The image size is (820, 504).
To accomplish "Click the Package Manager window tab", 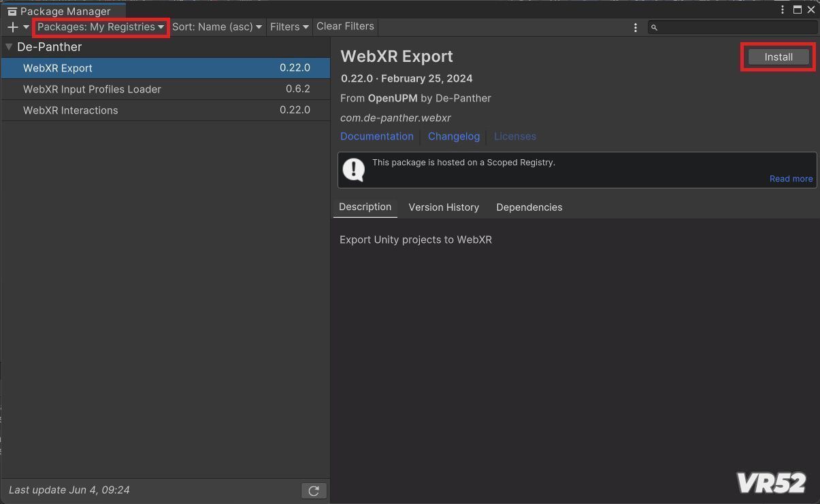I will tap(63, 11).
